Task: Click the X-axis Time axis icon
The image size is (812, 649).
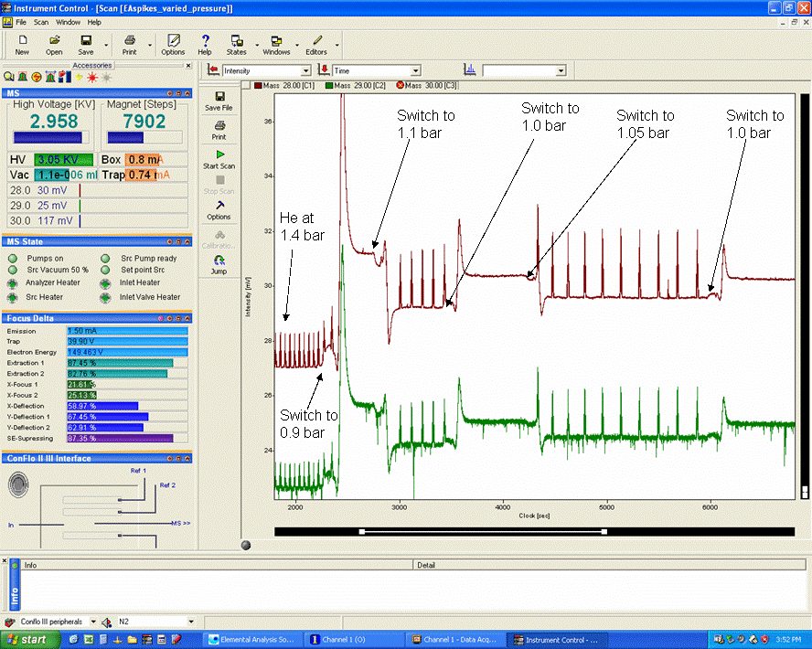Action: pyautogui.click(x=324, y=69)
